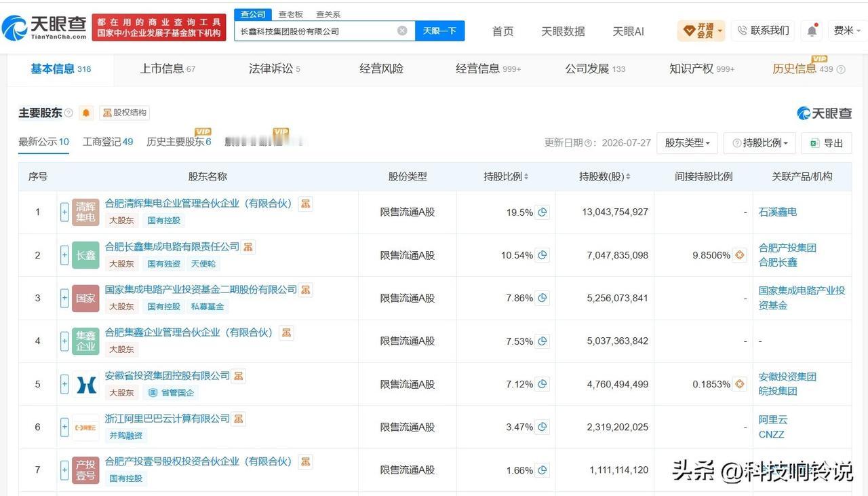
Task: Clear the company search box text
Action: coord(402,31)
